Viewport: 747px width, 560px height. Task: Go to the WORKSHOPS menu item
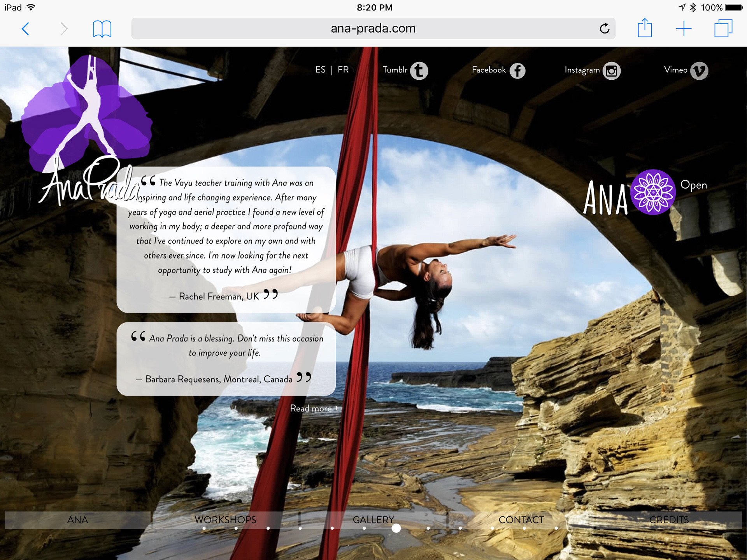click(225, 520)
